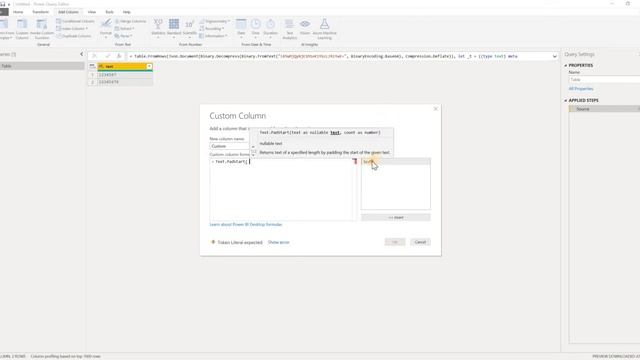
Task: Open the Scientific number tool
Action: point(189,28)
